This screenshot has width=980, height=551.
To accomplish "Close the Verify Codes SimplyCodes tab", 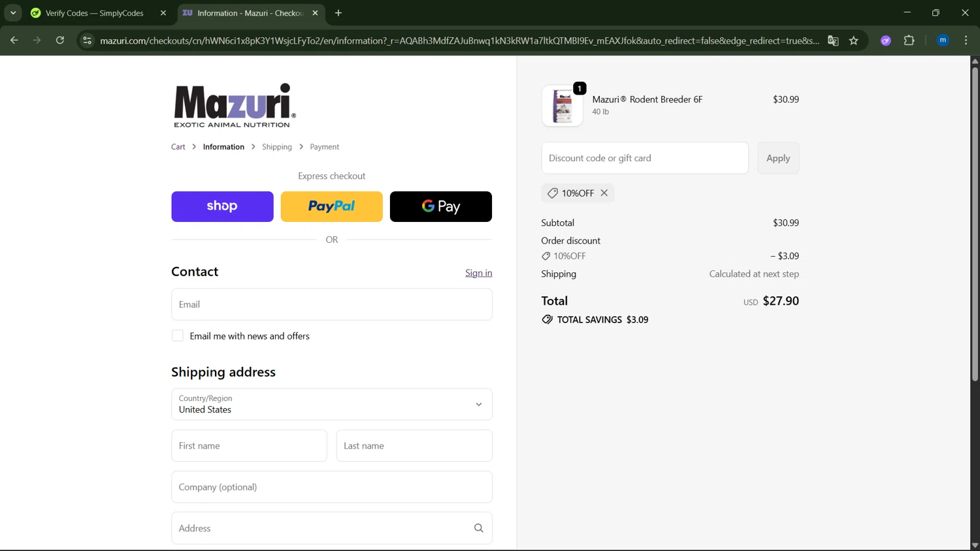I will coord(163,13).
